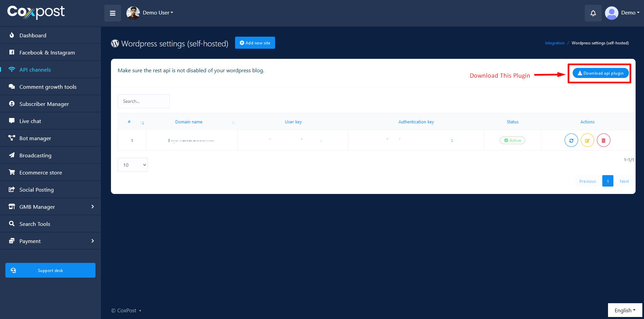Screen dimensions: 644x319
Task: Go to Bot manager in the sidebar
Action: pyautogui.click(x=35, y=138)
